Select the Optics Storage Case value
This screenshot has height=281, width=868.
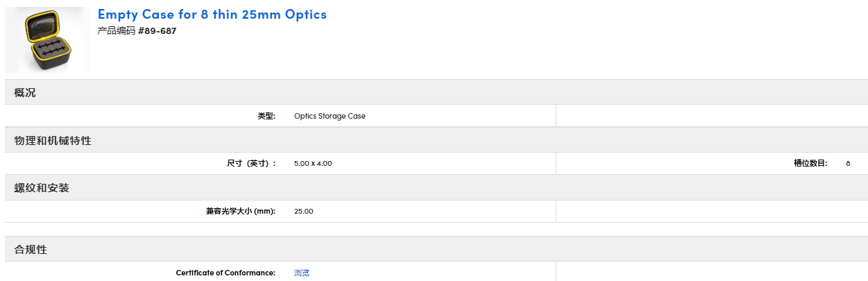point(330,116)
